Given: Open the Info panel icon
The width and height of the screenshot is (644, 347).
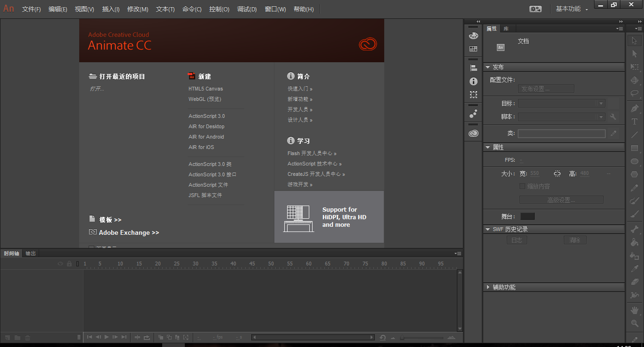Looking at the screenshot, I should [473, 81].
